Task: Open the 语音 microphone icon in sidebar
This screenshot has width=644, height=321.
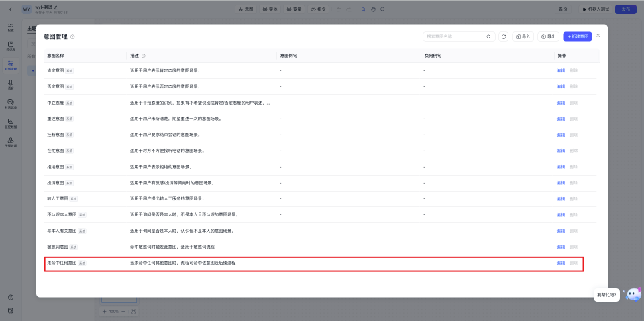Action: (x=11, y=84)
